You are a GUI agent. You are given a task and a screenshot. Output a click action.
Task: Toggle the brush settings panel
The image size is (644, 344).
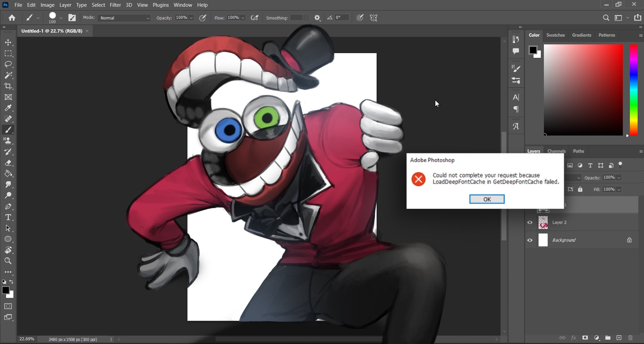pos(72,18)
